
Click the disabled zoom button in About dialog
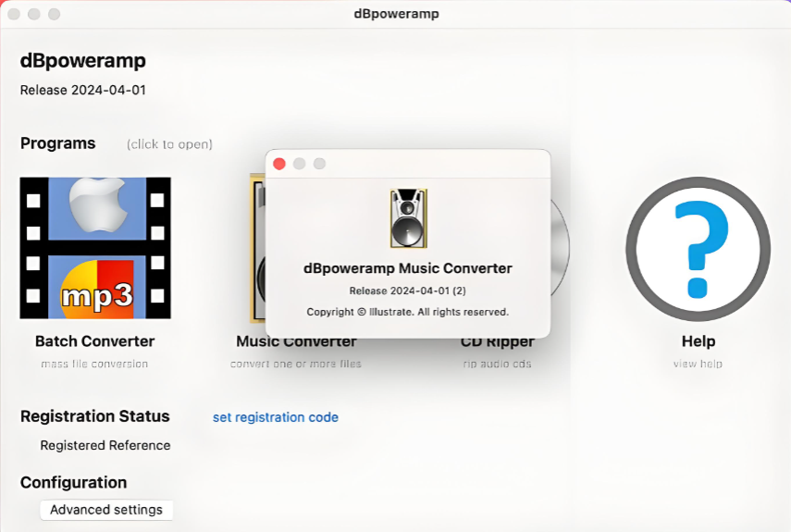click(319, 164)
